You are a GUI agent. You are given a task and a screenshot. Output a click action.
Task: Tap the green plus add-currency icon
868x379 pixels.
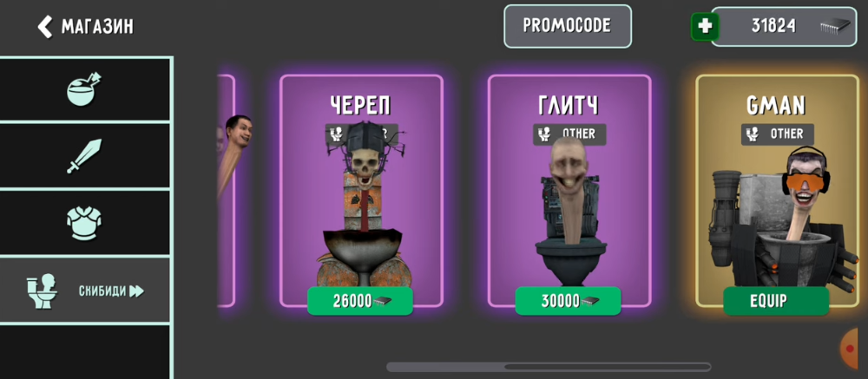pyautogui.click(x=705, y=27)
